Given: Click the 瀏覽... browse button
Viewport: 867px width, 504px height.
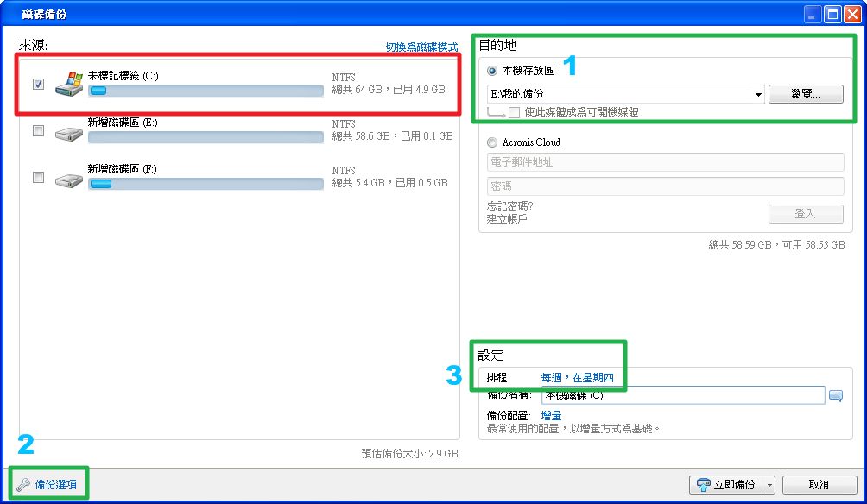Looking at the screenshot, I should click(805, 94).
